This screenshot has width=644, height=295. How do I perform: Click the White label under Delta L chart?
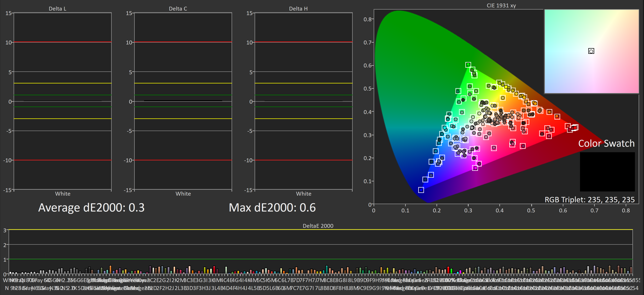coord(63,194)
